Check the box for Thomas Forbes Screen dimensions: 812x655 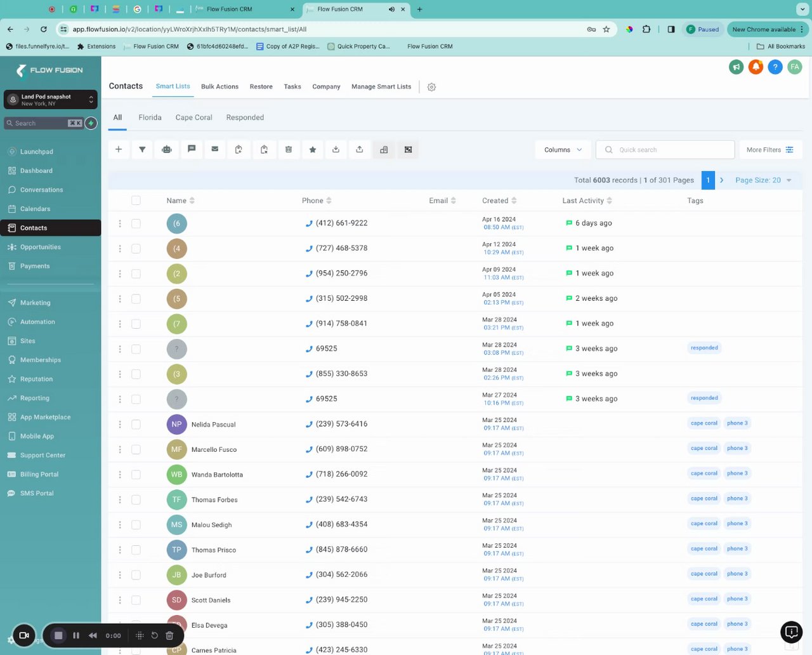136,500
